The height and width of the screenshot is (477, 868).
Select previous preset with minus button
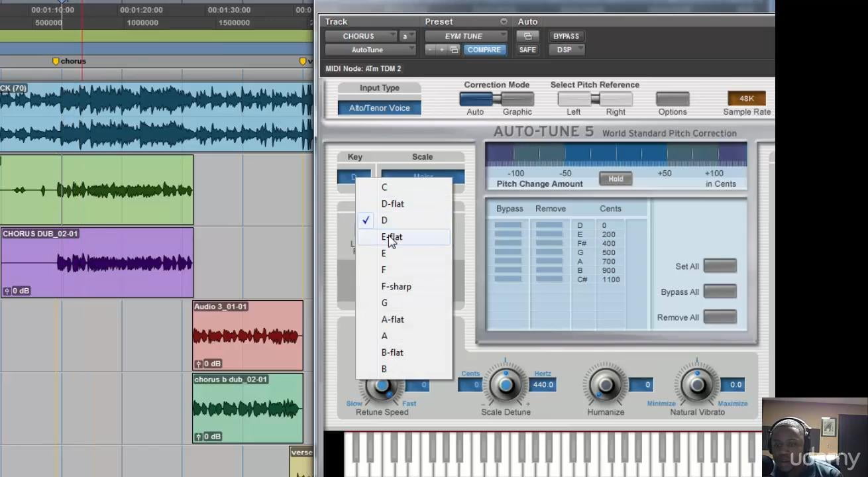click(x=430, y=50)
